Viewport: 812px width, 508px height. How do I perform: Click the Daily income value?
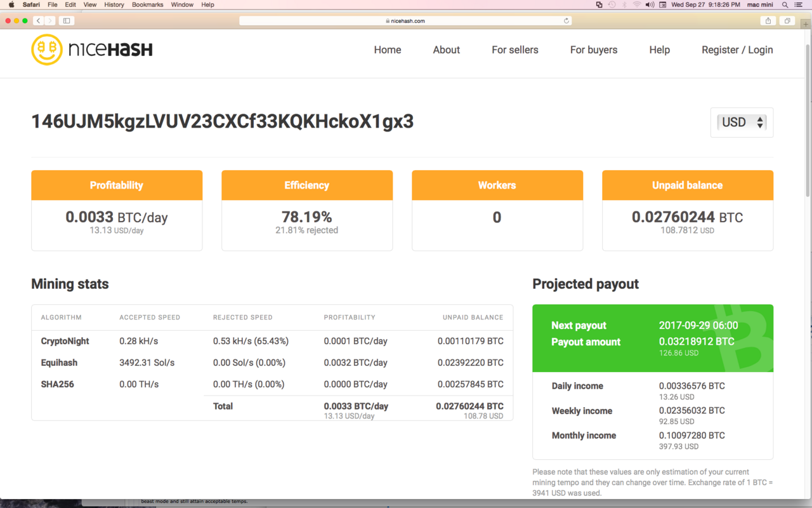(692, 386)
